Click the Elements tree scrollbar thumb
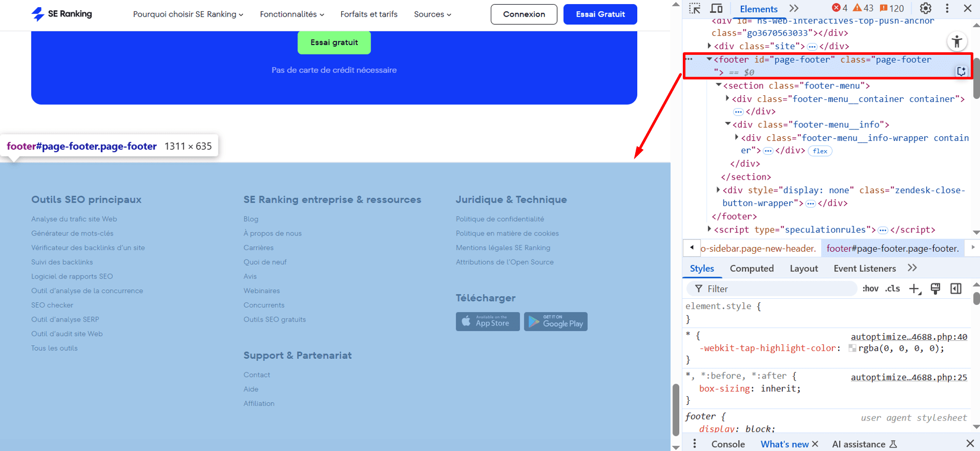The image size is (980, 451). 976,78
